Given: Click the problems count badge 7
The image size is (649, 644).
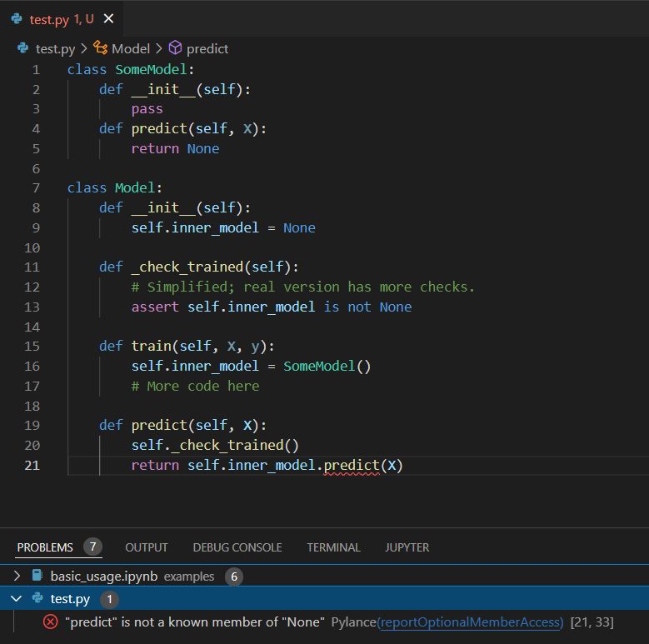Looking at the screenshot, I should [x=92, y=547].
